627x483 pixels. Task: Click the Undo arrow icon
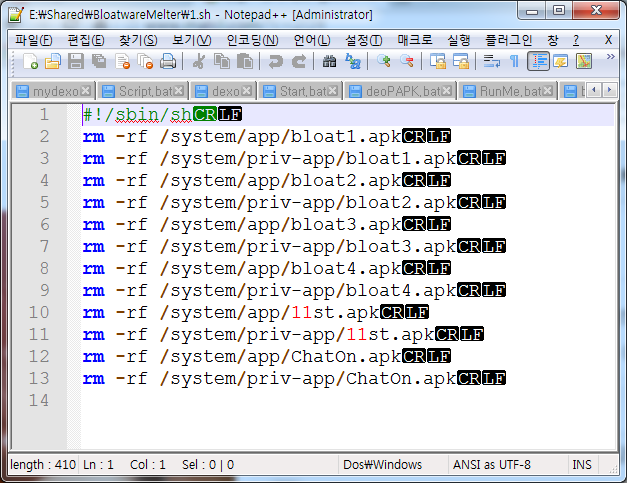tap(275, 62)
